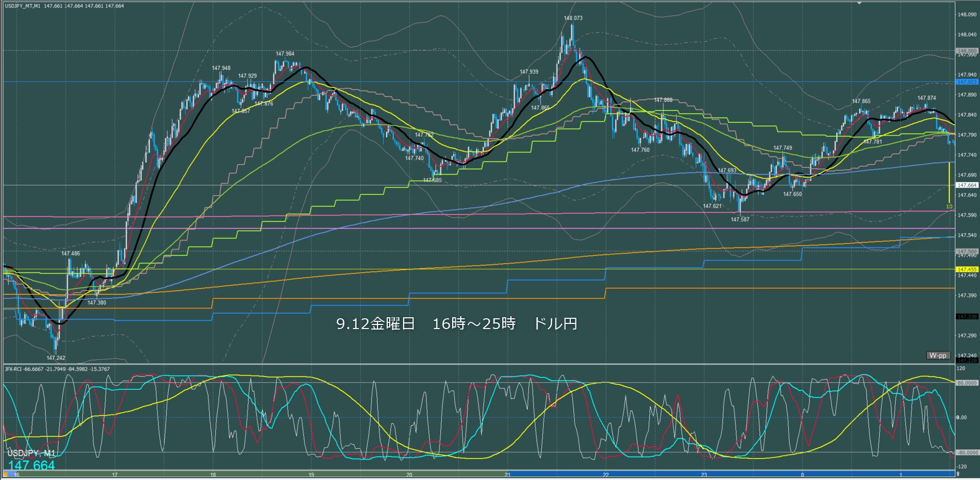The width and height of the screenshot is (980, 480).
Task: Click hour 17 on the time axis
Action: tap(115, 475)
